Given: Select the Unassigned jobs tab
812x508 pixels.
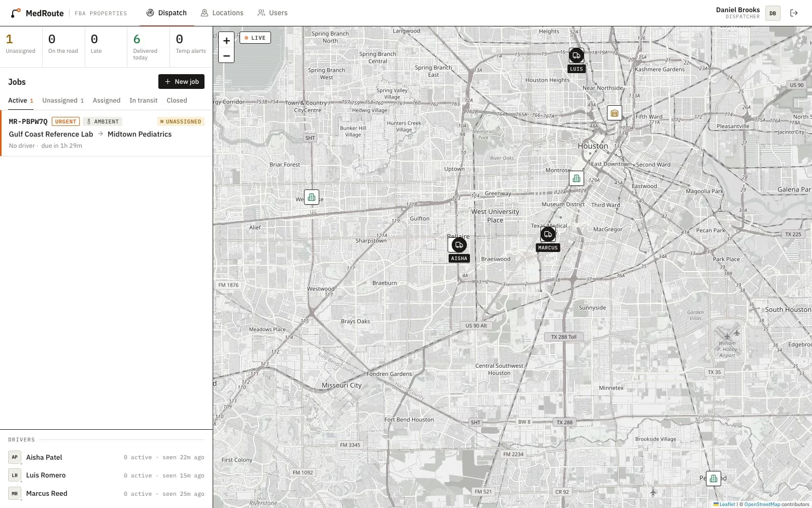Looking at the screenshot, I should [63, 101].
